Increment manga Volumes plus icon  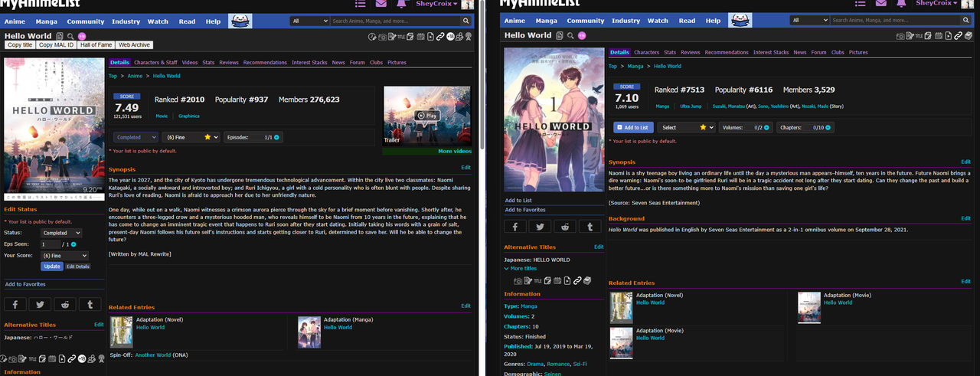[x=766, y=127]
